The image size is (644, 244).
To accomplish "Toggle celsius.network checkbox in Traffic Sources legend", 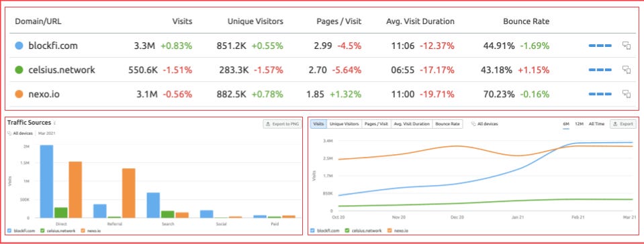I will [x=42, y=231].
